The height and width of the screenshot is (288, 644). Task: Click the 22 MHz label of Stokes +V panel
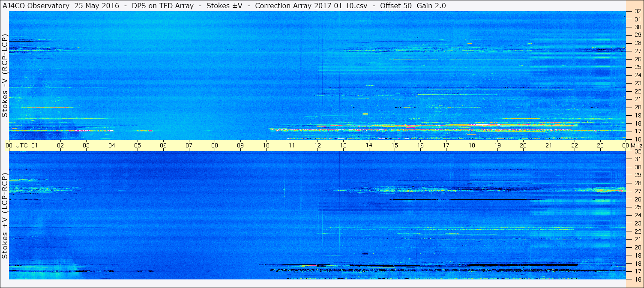tap(637, 231)
